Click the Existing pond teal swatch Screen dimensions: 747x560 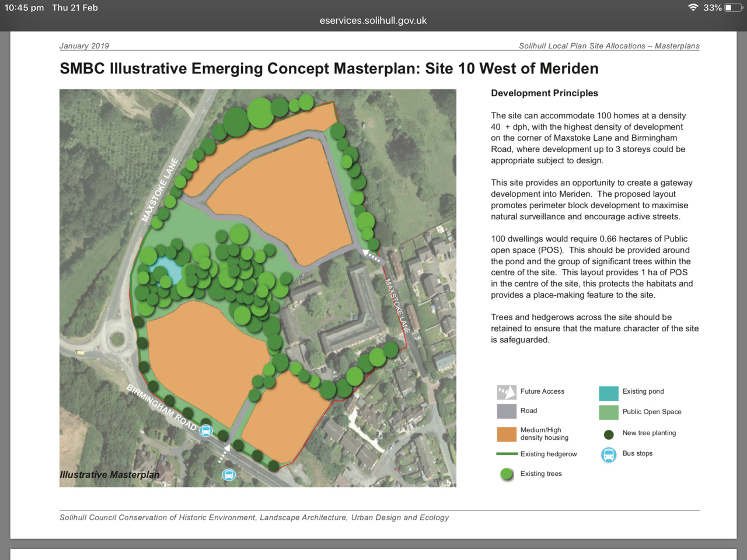point(608,393)
